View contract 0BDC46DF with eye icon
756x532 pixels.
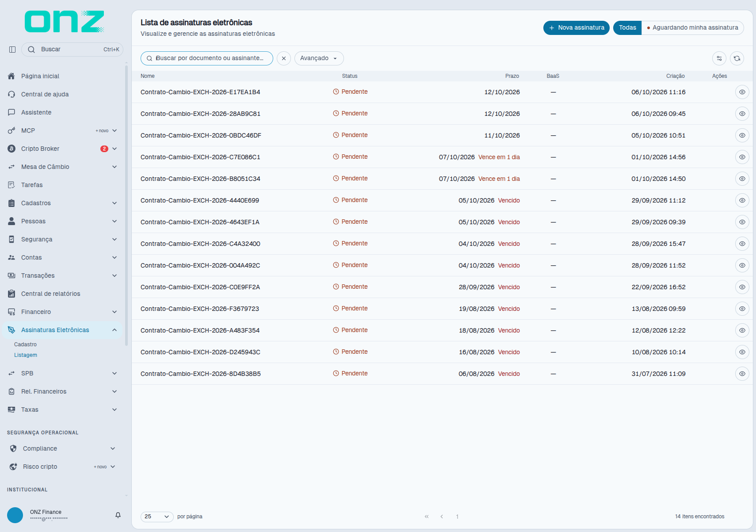click(x=742, y=135)
